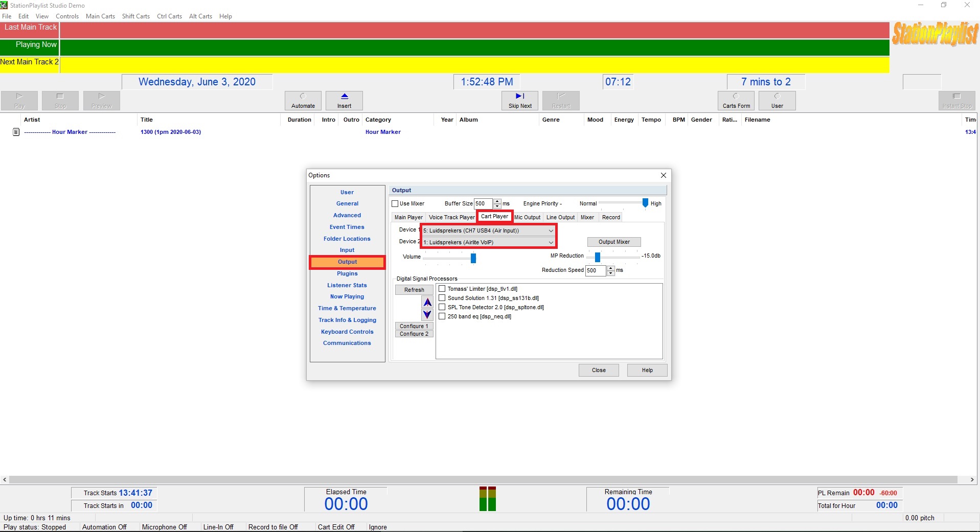Click the hour marker playlist row icon
The image size is (980, 532).
tap(16, 132)
